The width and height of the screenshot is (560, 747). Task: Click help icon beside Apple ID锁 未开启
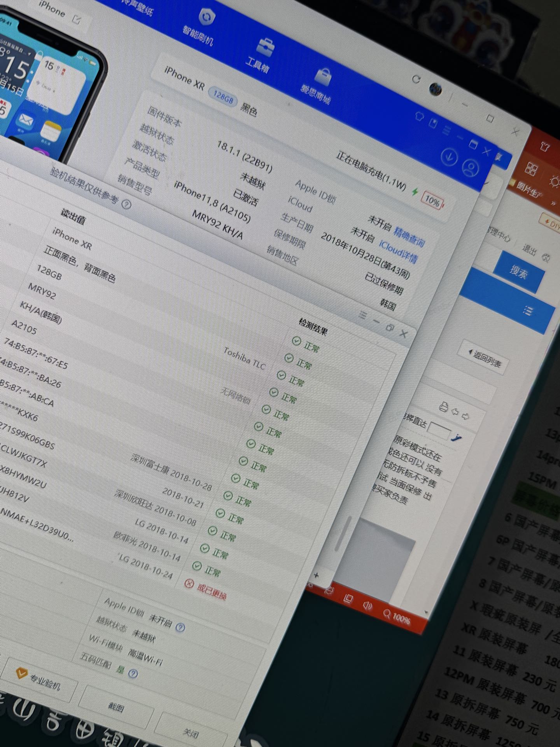[x=180, y=627]
